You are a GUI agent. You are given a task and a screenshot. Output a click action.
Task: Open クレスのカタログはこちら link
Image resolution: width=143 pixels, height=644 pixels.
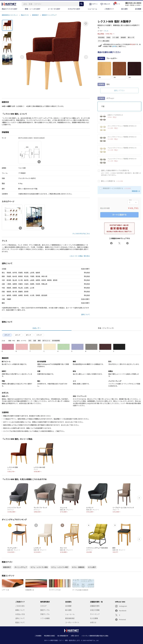tap(81, 234)
